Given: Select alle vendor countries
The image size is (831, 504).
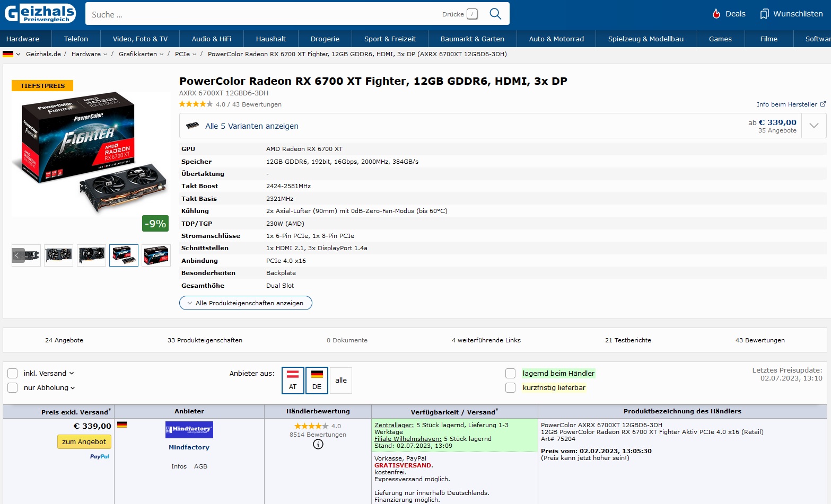Looking at the screenshot, I should pos(341,381).
